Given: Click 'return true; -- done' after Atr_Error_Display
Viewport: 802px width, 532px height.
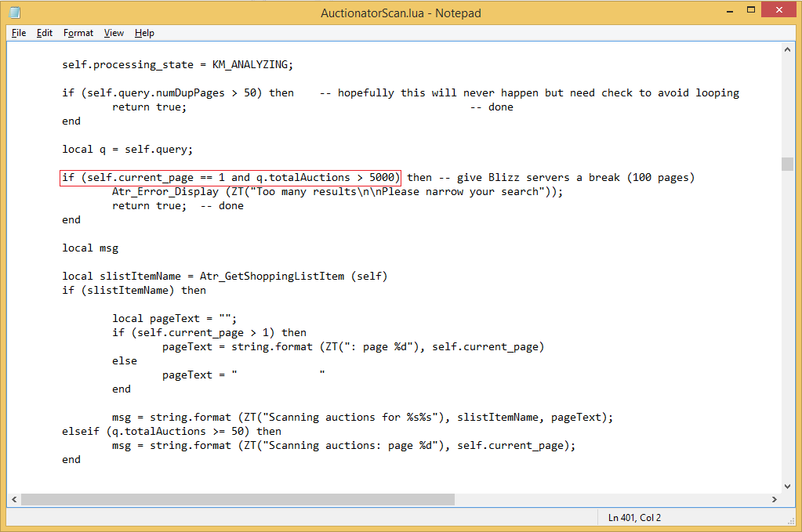Looking at the screenshot, I should [x=178, y=206].
